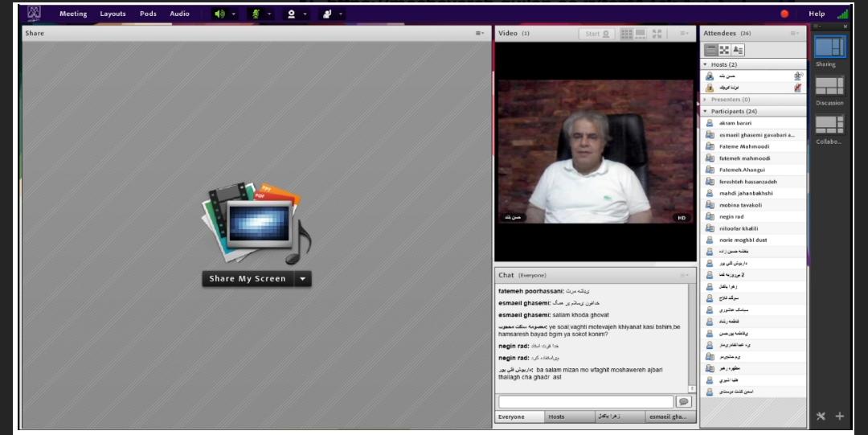This screenshot has width=868, height=435.
Task: Select breakout room view icon in Attendees
Action: click(724, 50)
